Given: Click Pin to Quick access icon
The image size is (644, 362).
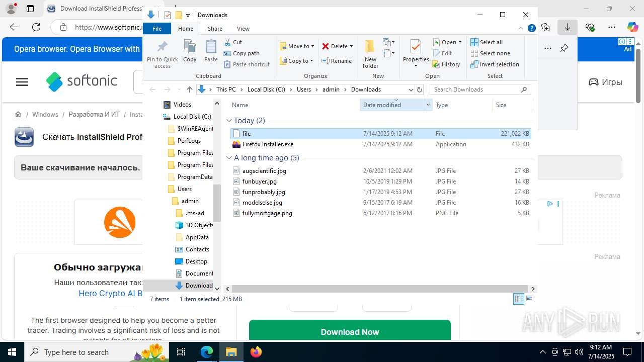Looking at the screenshot, I should tap(162, 47).
